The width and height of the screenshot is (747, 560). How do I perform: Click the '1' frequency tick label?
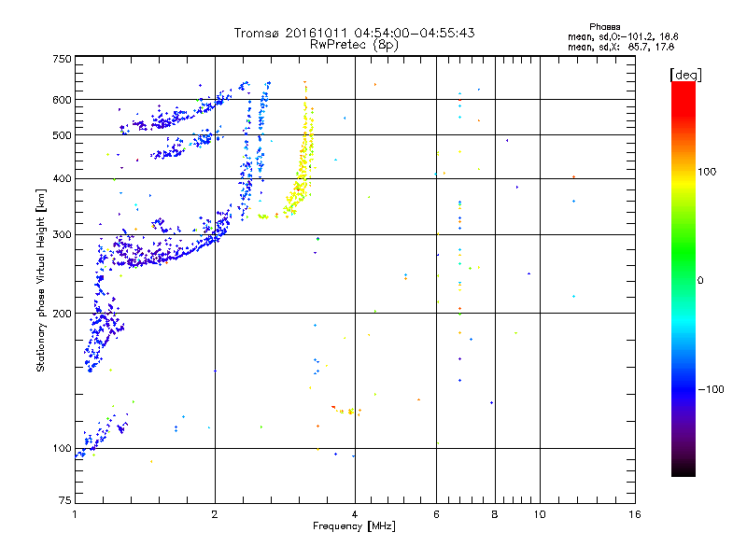[75, 514]
